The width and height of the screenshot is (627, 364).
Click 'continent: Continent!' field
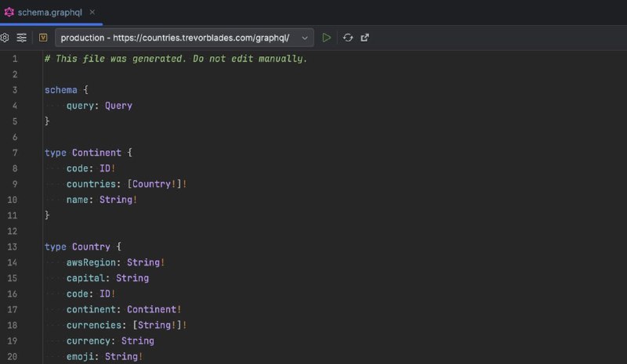click(124, 310)
